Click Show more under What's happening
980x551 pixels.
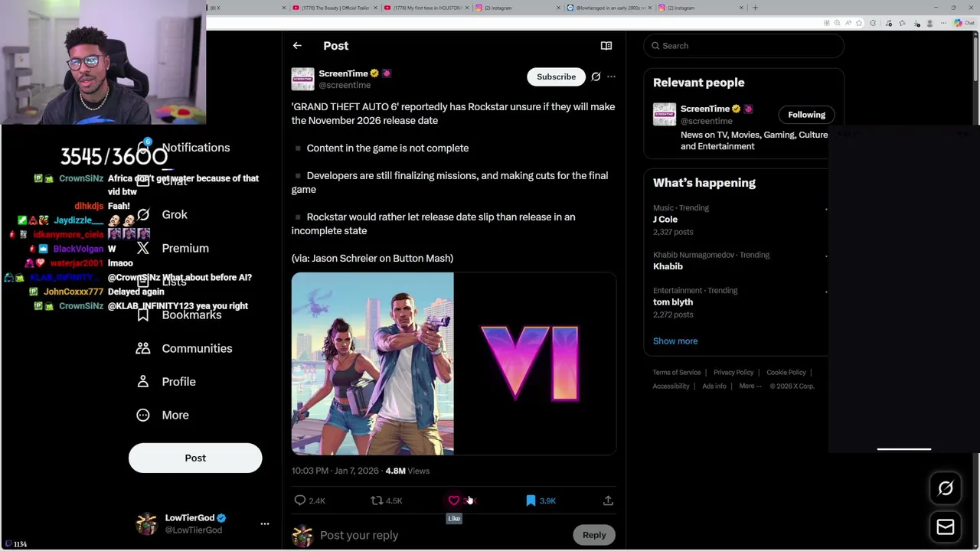(x=675, y=341)
